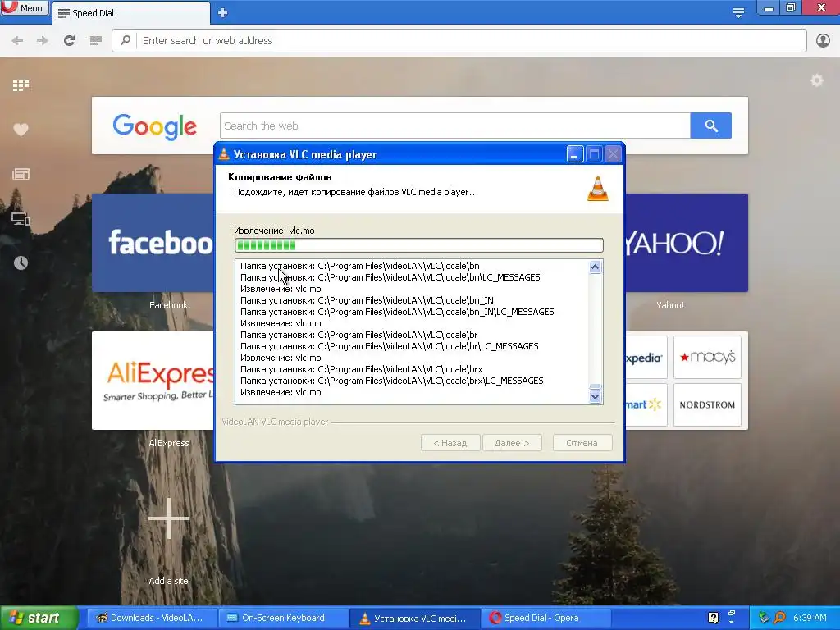
Task: Click the VLC cone icon in installer title bar
Action: coord(224,154)
